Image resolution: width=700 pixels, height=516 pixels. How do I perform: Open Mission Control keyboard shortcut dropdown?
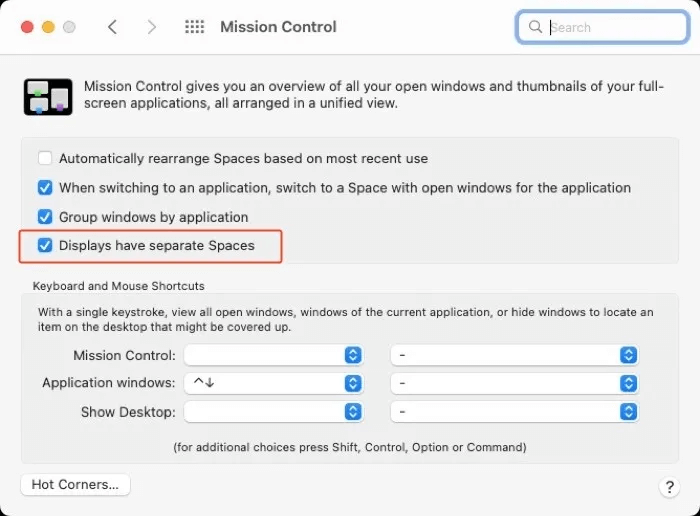[274, 355]
